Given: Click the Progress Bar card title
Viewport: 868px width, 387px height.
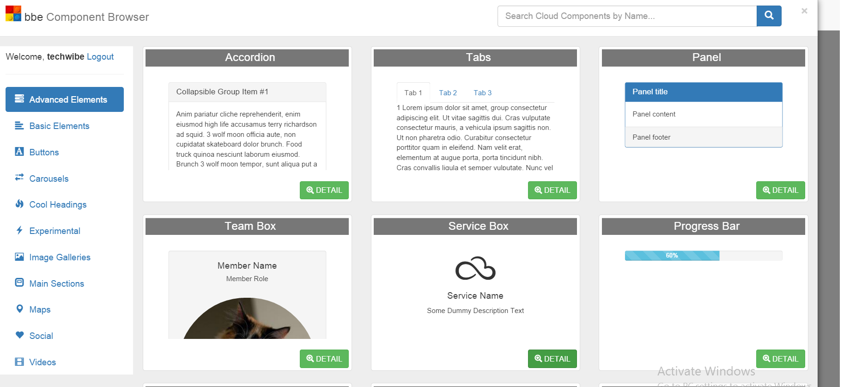Looking at the screenshot, I should click(706, 226).
